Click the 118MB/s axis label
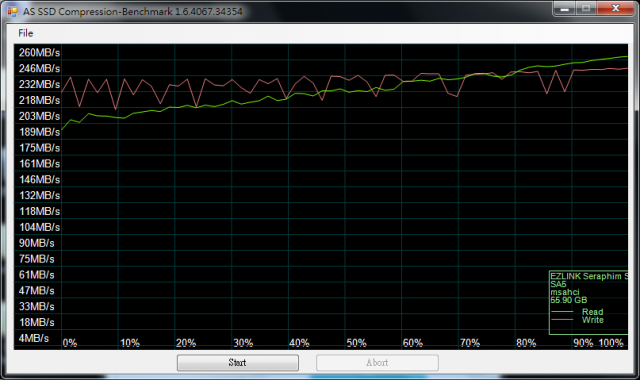The image size is (640, 380). [39, 211]
